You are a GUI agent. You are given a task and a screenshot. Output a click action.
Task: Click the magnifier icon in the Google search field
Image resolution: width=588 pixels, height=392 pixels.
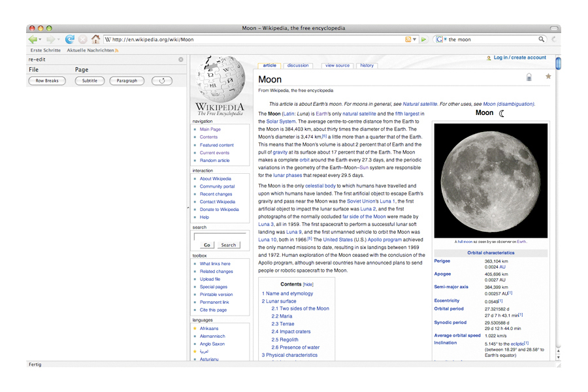point(542,39)
